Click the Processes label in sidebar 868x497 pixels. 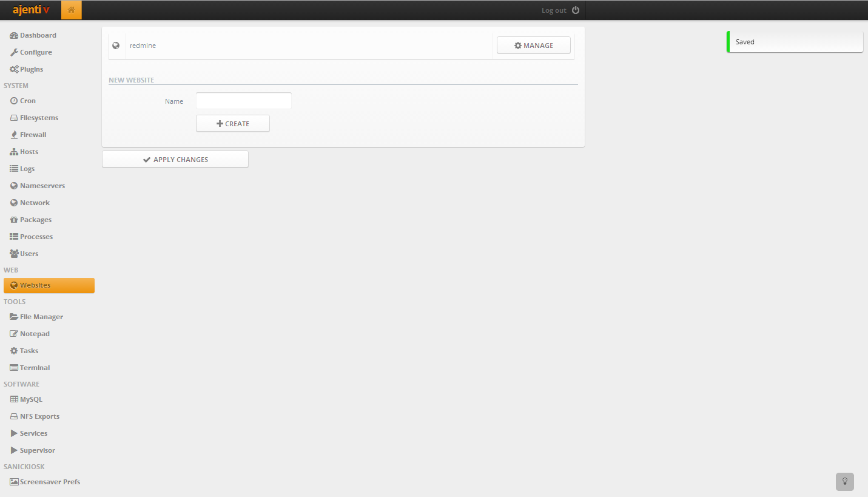36,237
